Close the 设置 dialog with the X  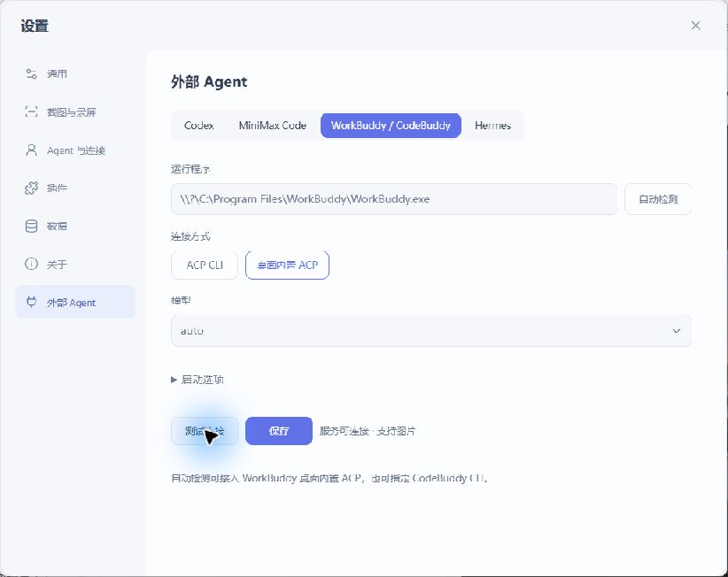(695, 26)
